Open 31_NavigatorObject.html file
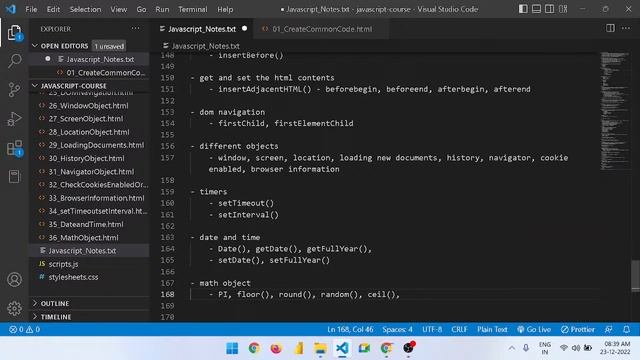640x360 pixels. (x=89, y=172)
